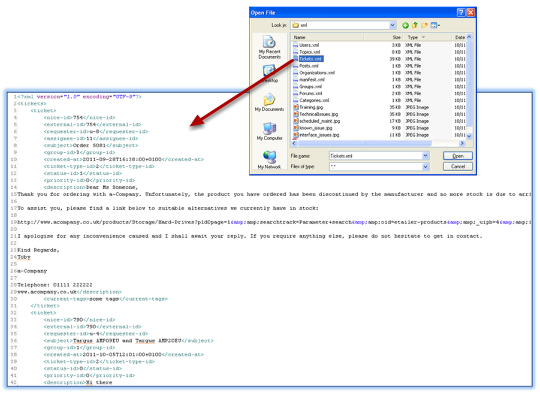Select the Users.xml file icon
This screenshot has width=540, height=399.
(x=295, y=45)
